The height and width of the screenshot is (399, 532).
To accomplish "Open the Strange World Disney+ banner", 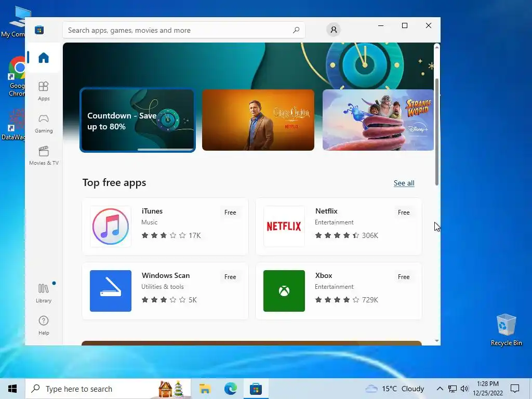I will pyautogui.click(x=378, y=120).
